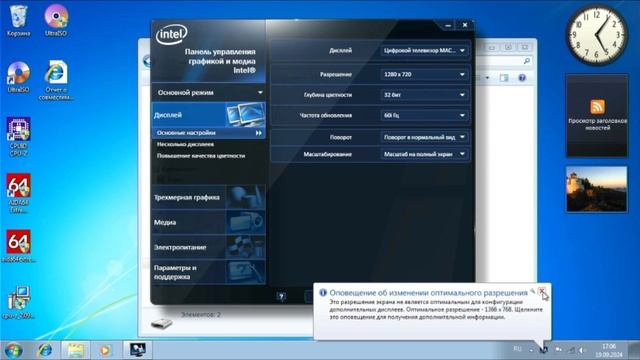Click the optimal resolution notification title

pos(428,293)
